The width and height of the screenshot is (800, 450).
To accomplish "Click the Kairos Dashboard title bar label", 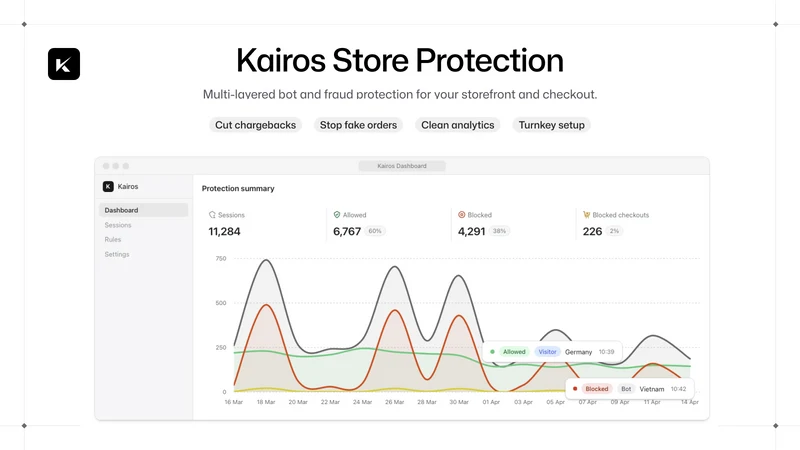I will tap(402, 166).
